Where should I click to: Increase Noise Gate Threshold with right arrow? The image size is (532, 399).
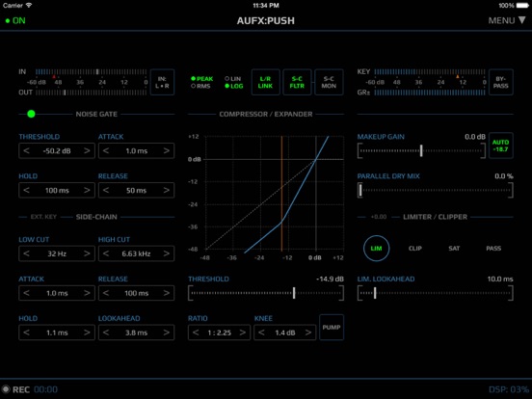click(87, 150)
